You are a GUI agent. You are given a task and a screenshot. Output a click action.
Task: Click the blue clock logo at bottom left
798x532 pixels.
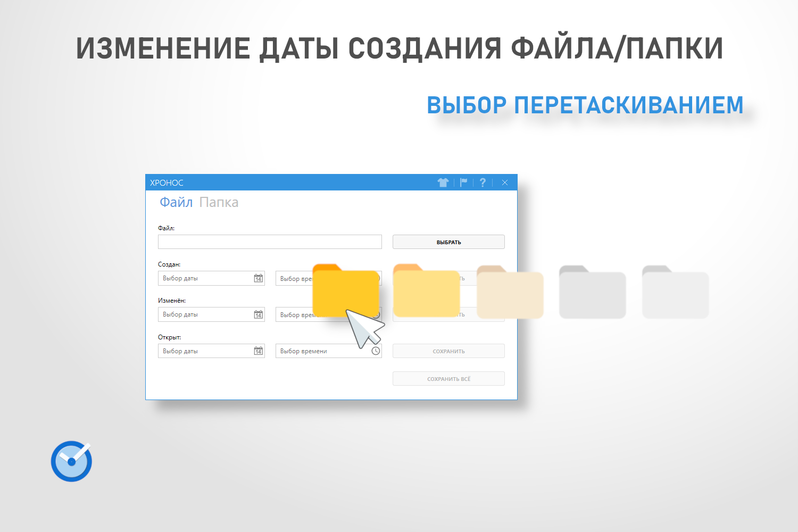tap(71, 461)
